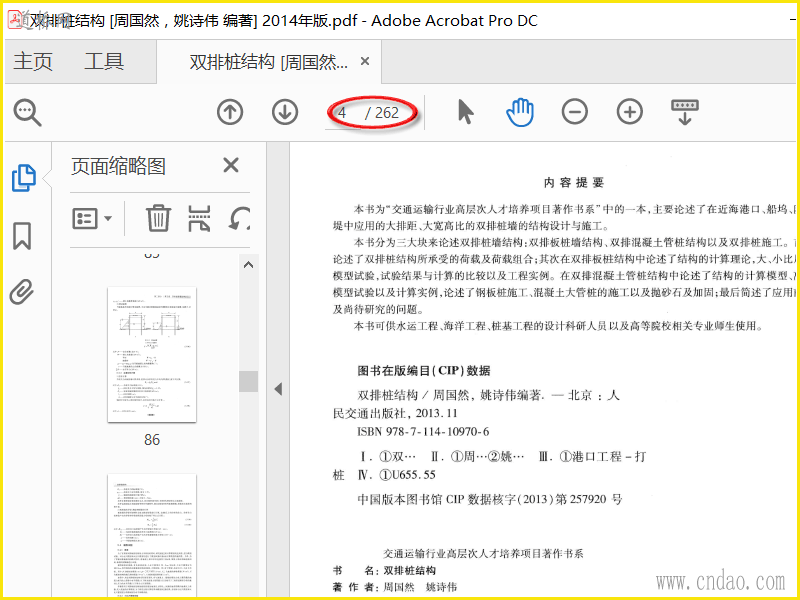Image resolution: width=800 pixels, height=600 pixels.
Task: Collapse the navigation pane triangle
Action: (278, 389)
